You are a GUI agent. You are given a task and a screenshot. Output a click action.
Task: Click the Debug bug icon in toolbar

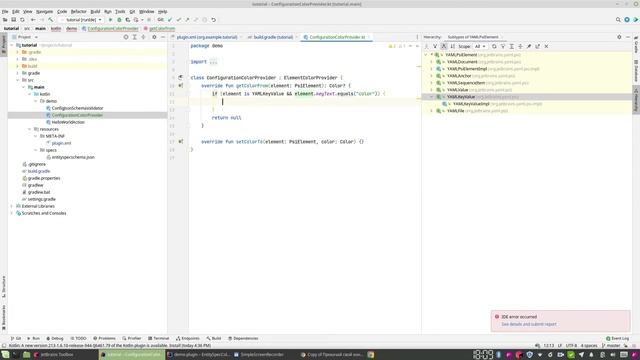119,20
